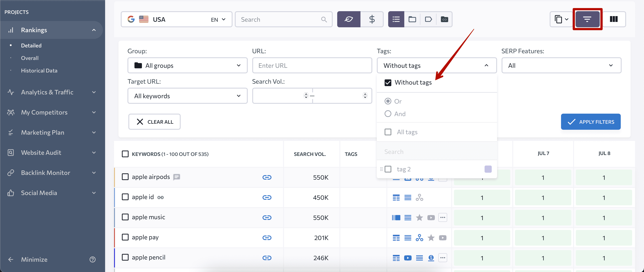Click the Tags search input field

(x=436, y=151)
